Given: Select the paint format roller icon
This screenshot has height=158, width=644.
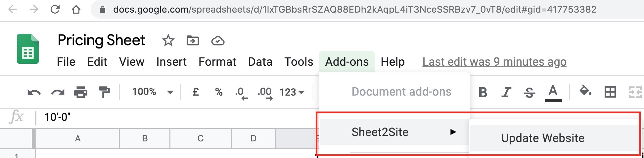Looking at the screenshot, I should tap(104, 92).
